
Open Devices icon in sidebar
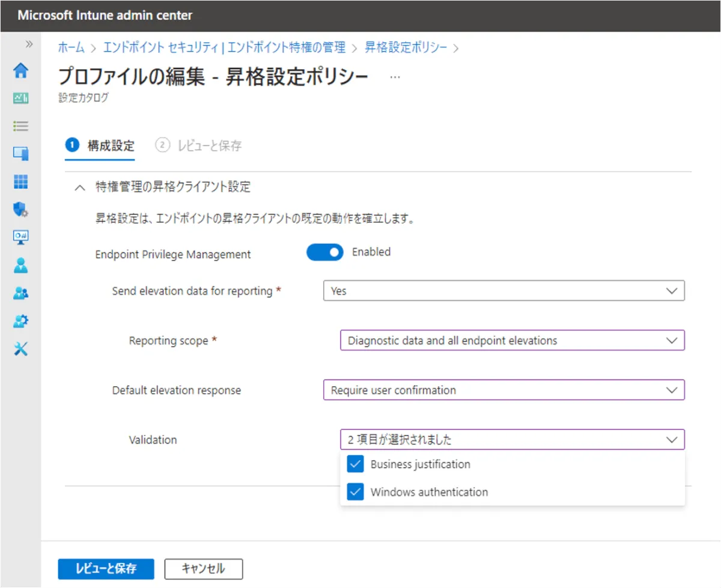[21, 154]
